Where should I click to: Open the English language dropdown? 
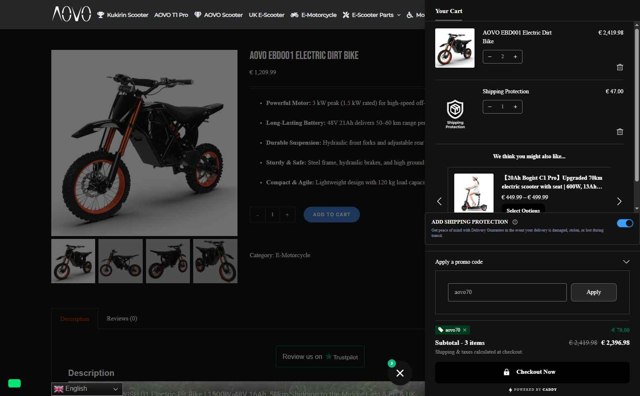pyautogui.click(x=87, y=389)
